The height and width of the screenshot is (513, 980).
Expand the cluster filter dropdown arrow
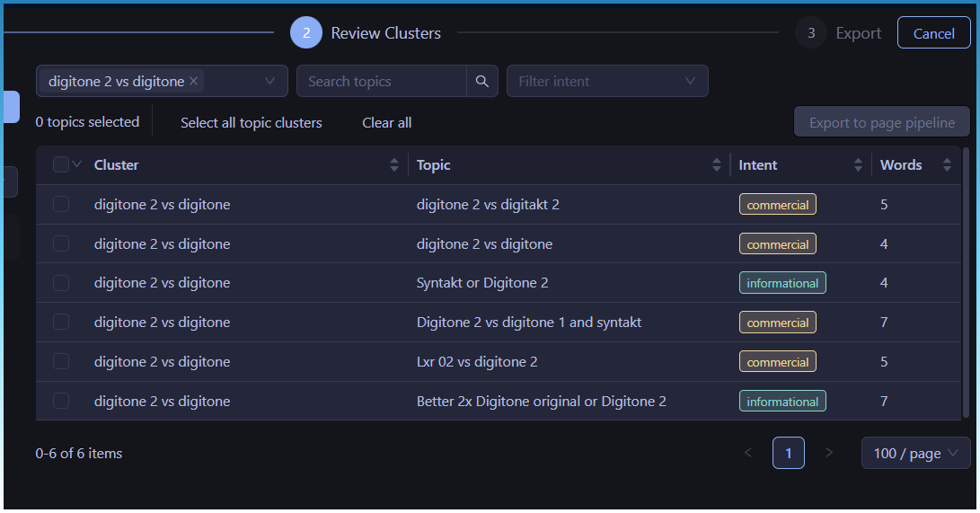[x=269, y=81]
